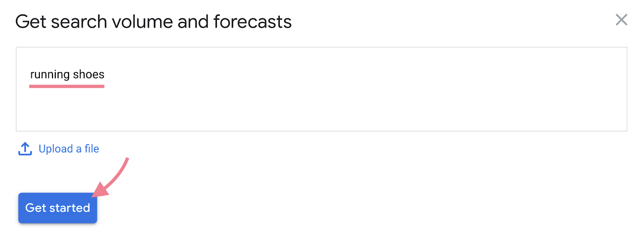
Task: Close the search volume and forecasts dialog
Action: coord(621,20)
